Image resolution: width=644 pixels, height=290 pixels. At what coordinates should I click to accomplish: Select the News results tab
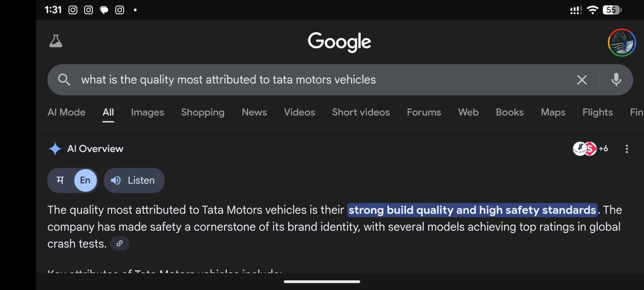(254, 112)
